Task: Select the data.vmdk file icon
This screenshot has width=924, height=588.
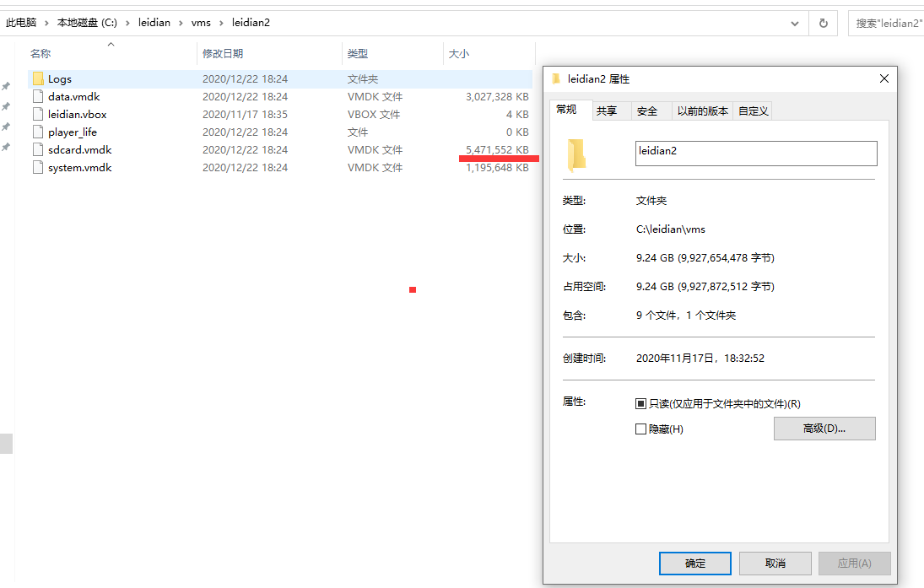Action: (38, 96)
